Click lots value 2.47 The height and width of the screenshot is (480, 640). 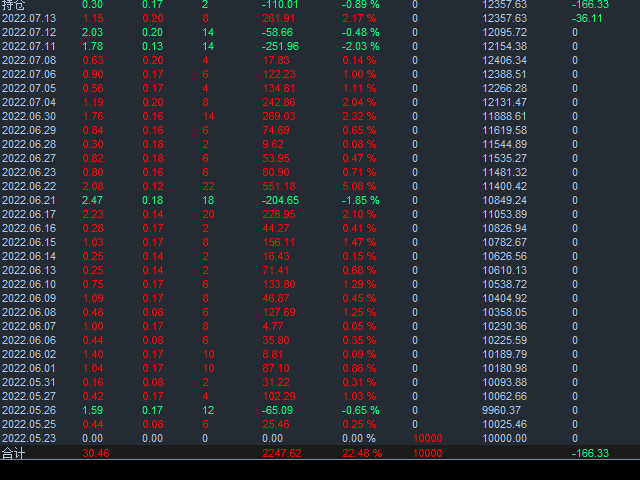tap(93, 200)
